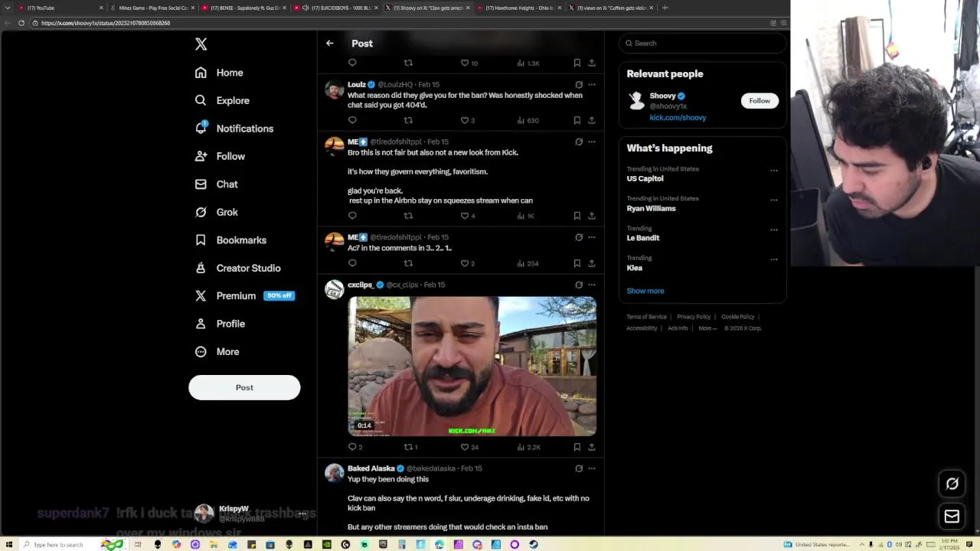Play the cxclips_ video thumbnail

click(472, 367)
